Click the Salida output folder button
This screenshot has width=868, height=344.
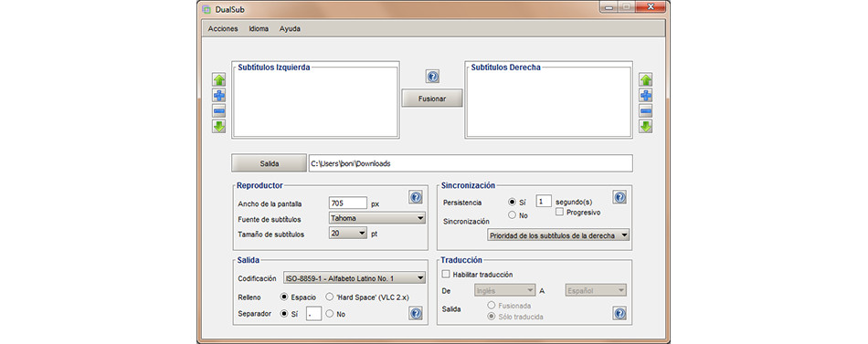coord(269,163)
